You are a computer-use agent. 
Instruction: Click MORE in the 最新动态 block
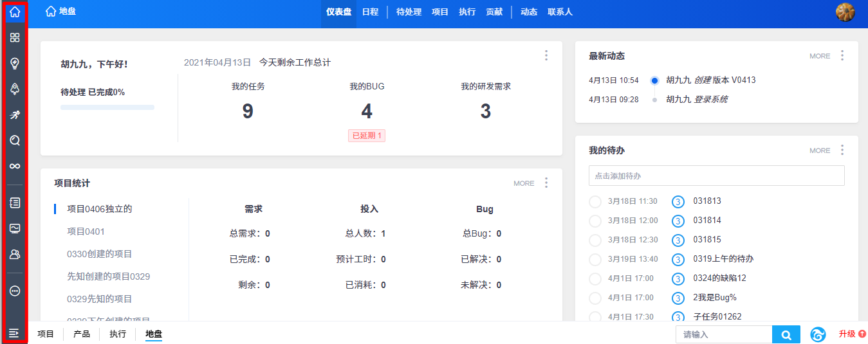[820, 56]
